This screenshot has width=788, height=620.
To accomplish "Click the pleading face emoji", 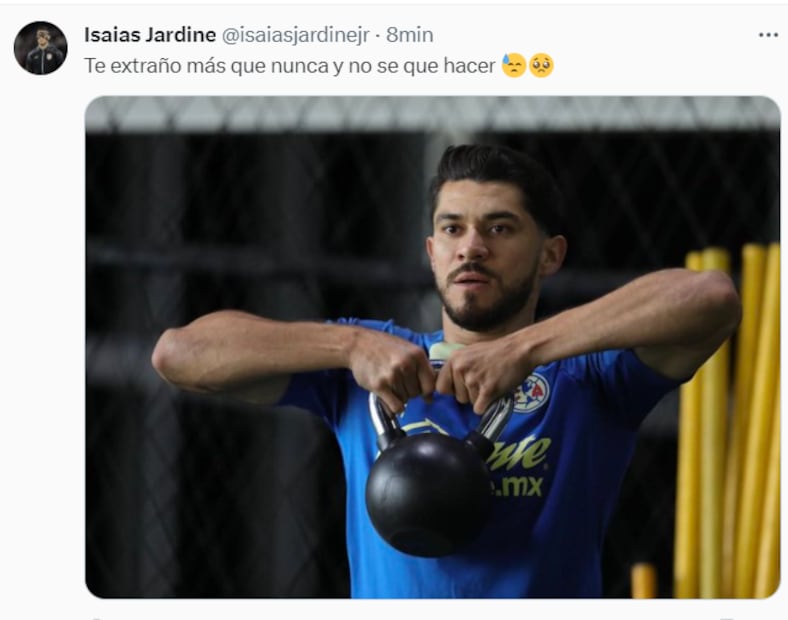I will [x=541, y=65].
